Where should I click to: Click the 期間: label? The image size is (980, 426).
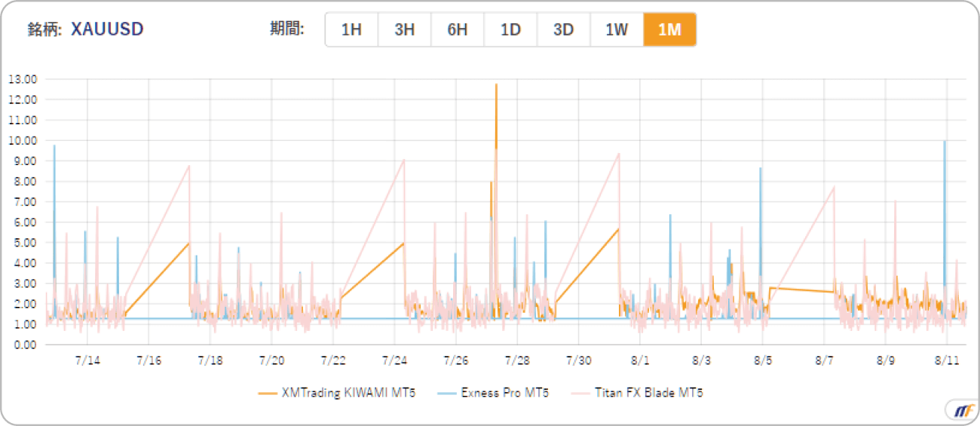(287, 29)
